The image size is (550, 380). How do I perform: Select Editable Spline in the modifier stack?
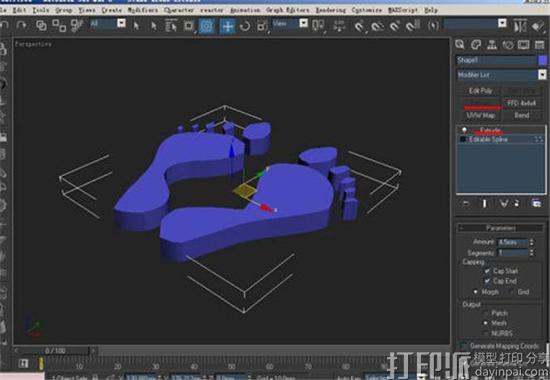pos(488,139)
